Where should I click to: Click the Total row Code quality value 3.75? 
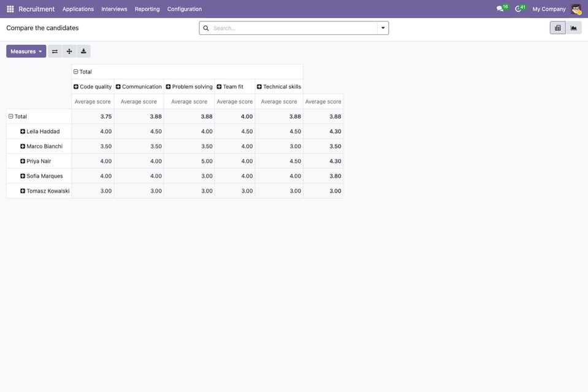pyautogui.click(x=93, y=117)
